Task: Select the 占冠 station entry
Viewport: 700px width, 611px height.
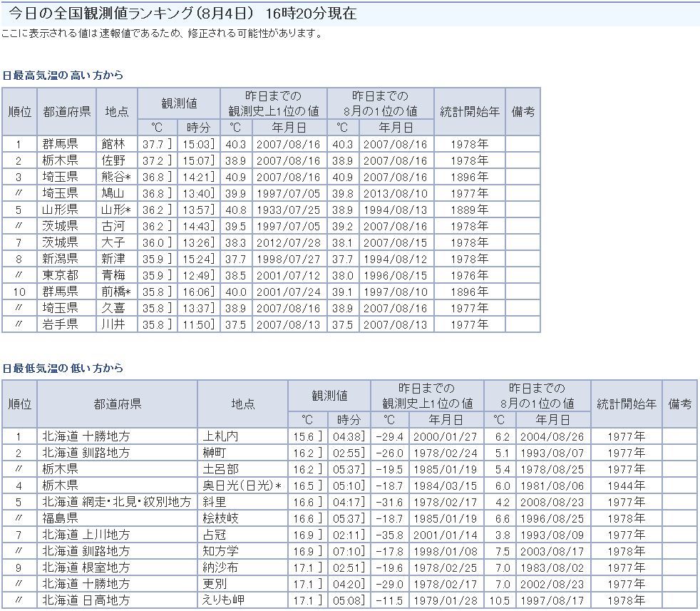Action: 214,535
